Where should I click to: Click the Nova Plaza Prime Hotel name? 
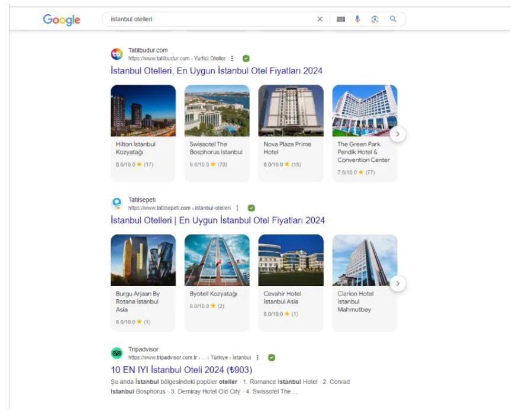[288, 148]
